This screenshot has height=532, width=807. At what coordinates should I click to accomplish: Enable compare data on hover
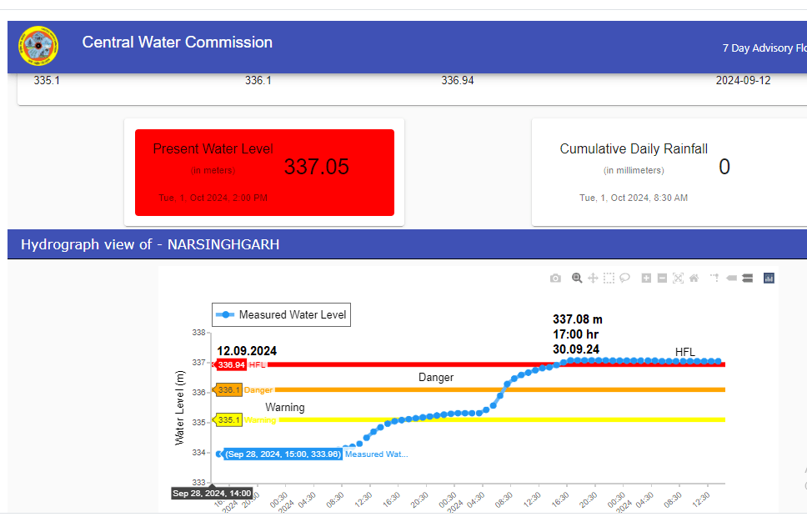[747, 279]
